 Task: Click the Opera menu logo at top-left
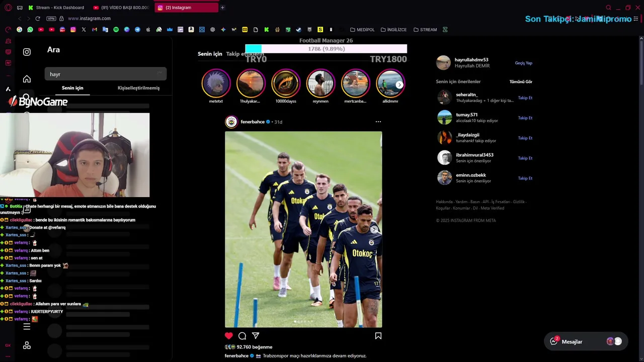tap(8, 8)
